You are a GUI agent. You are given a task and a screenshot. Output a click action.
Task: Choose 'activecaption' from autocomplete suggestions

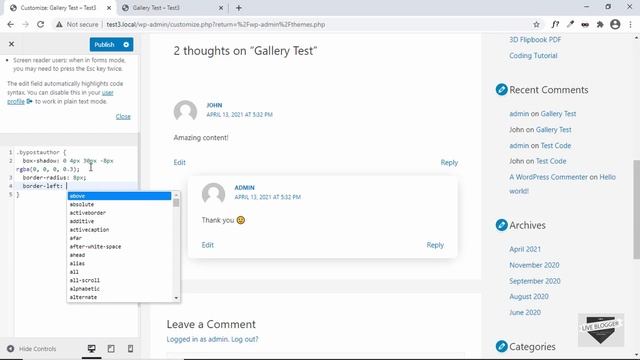pyautogui.click(x=120, y=230)
